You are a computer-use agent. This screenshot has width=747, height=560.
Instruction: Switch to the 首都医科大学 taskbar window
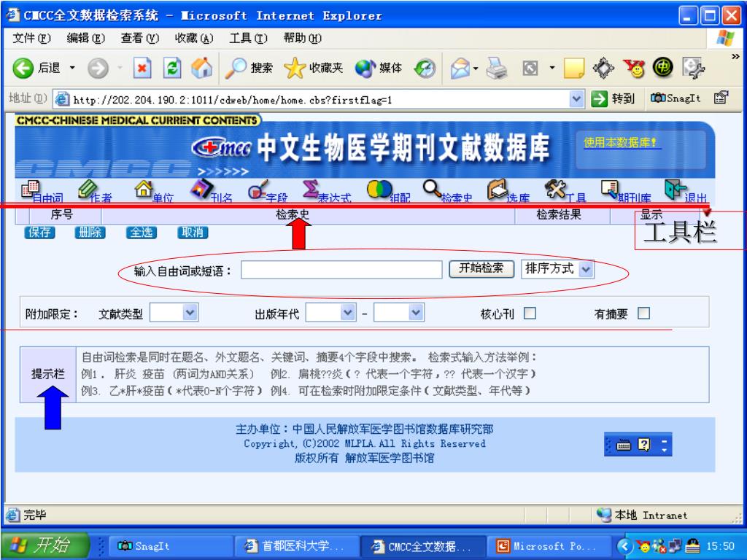click(297, 546)
